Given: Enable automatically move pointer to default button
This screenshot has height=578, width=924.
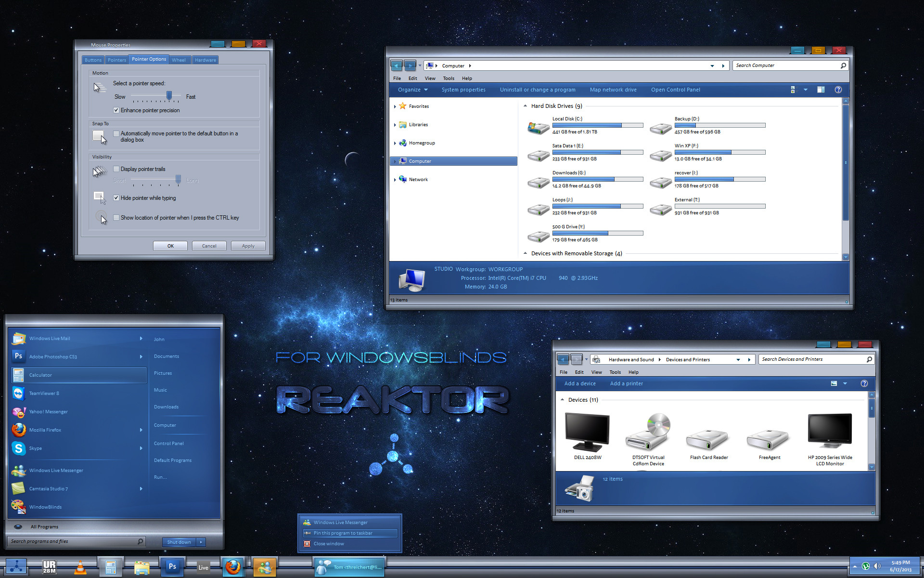Looking at the screenshot, I should (116, 133).
